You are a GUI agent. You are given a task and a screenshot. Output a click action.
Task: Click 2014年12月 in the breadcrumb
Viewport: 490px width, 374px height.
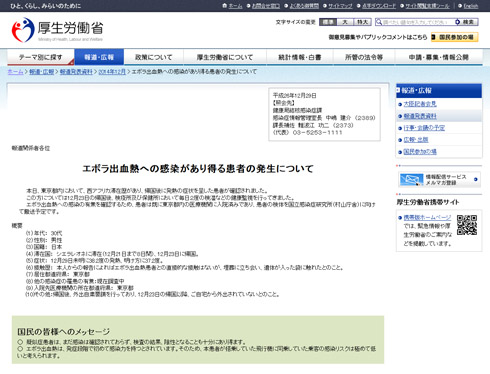pos(112,72)
